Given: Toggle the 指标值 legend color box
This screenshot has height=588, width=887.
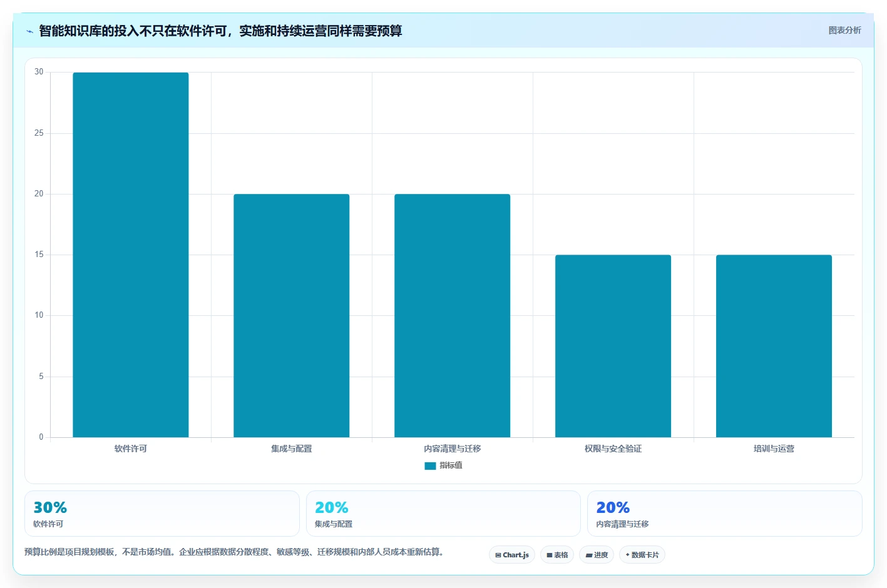Looking at the screenshot, I should point(430,465).
